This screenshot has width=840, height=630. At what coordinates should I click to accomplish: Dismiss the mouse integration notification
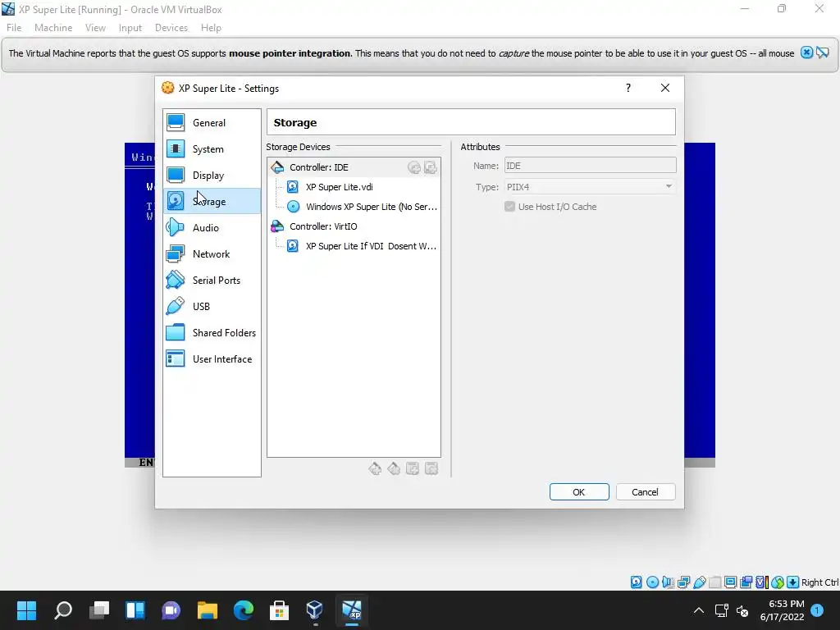click(x=807, y=52)
